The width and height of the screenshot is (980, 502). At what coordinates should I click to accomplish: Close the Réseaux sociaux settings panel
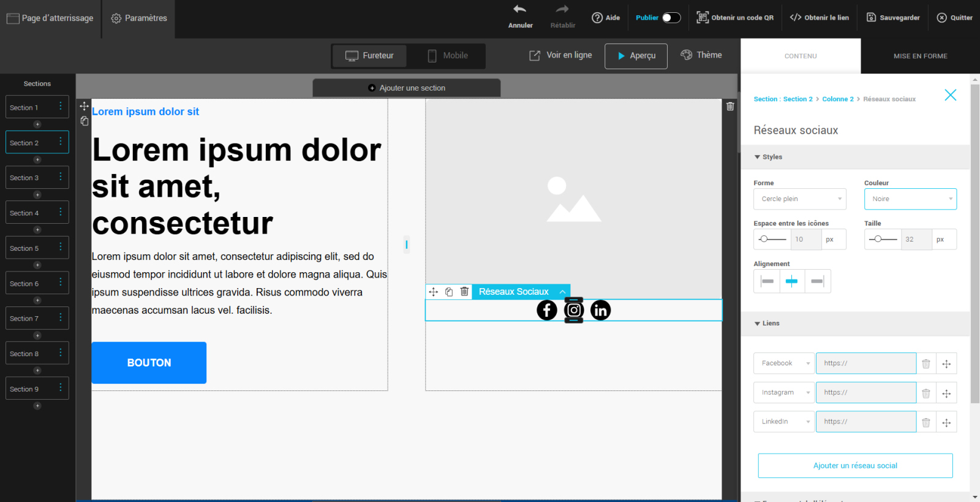tap(950, 95)
